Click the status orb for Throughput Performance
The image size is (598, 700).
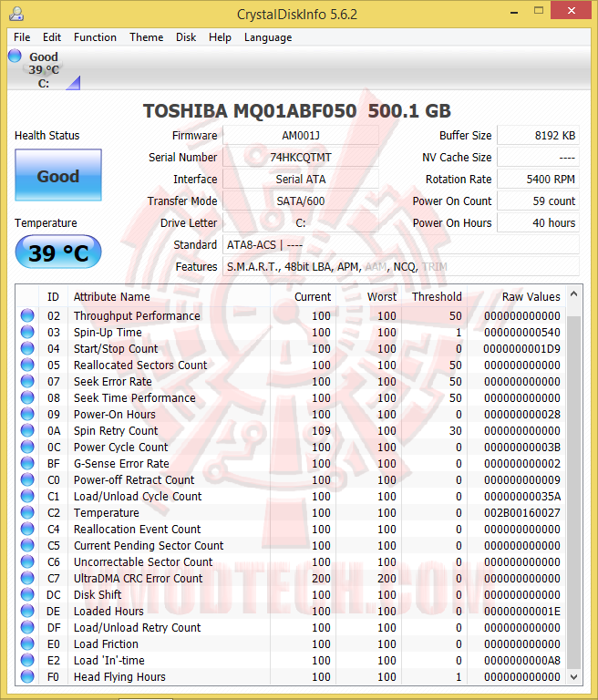[27, 315]
